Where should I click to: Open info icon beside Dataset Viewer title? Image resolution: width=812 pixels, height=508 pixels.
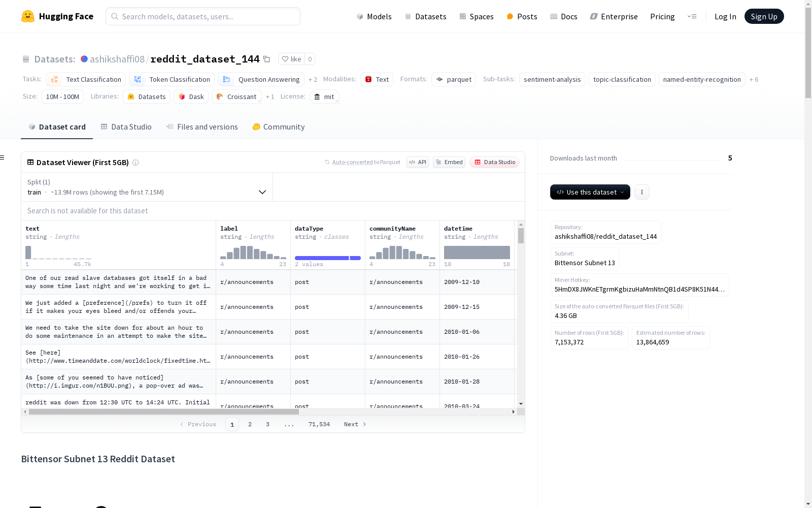pyautogui.click(x=136, y=163)
